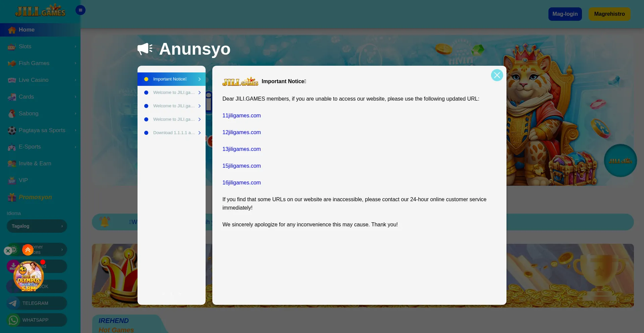Click the Home house icon in sidebar

pyautogui.click(x=12, y=30)
